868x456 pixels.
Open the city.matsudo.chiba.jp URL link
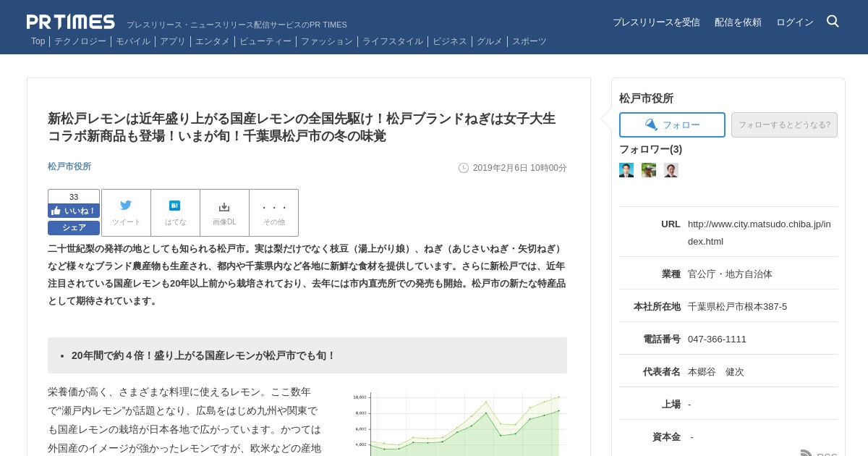[x=759, y=232]
